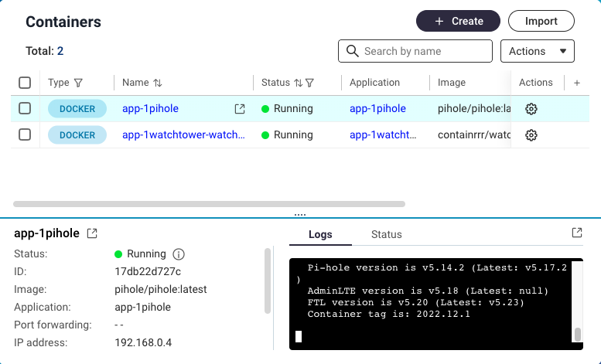The height and width of the screenshot is (364, 601).
Task: Check the app-1pihole row checkbox
Action: 25,109
